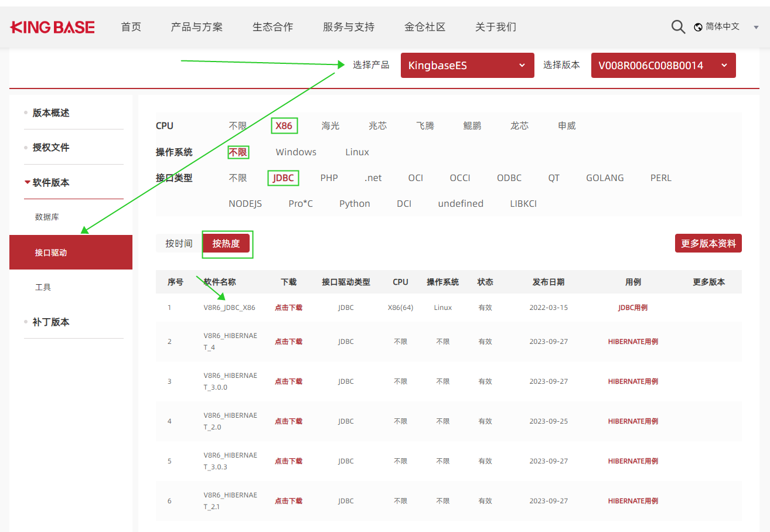The height and width of the screenshot is (532, 770).
Task: Select 补丁版本 in the sidebar
Action: 51,322
